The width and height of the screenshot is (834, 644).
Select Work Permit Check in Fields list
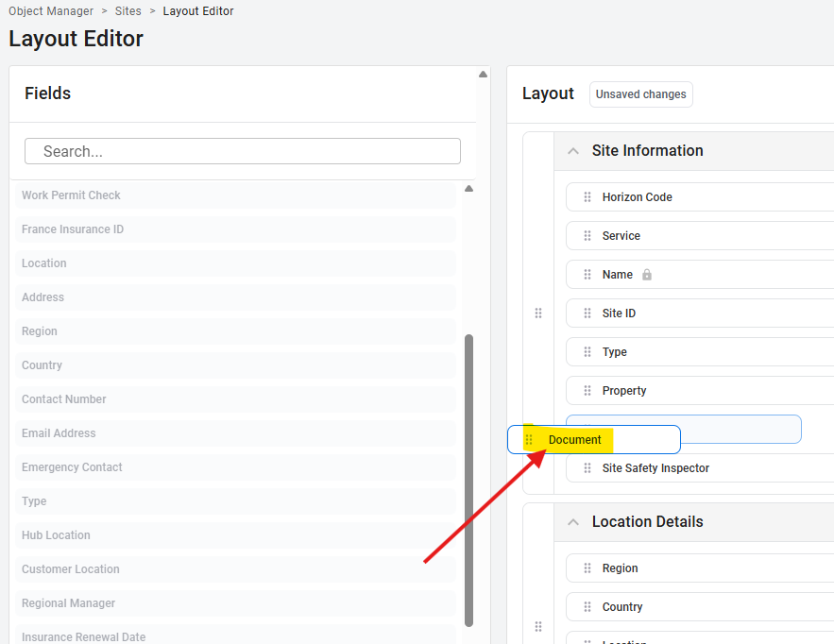pos(72,195)
